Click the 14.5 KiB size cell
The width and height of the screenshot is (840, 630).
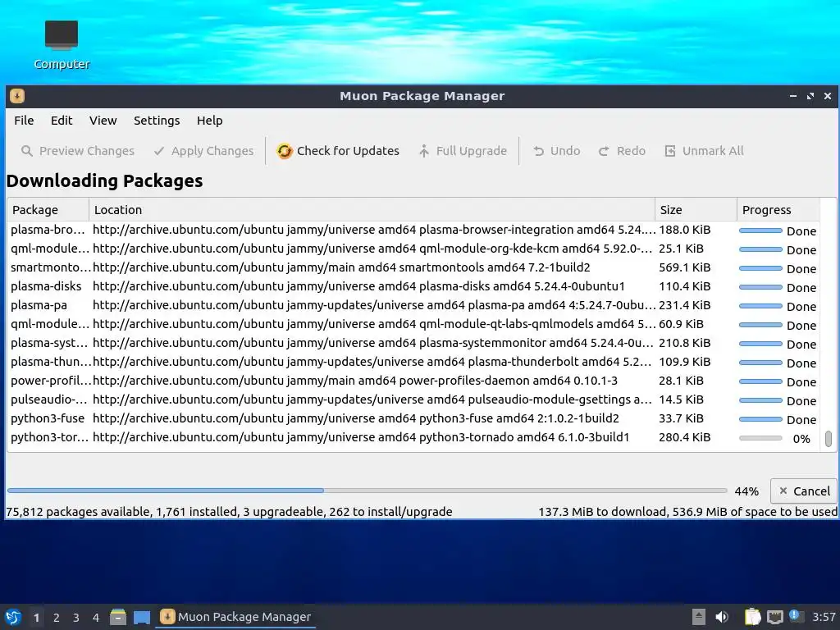point(681,399)
